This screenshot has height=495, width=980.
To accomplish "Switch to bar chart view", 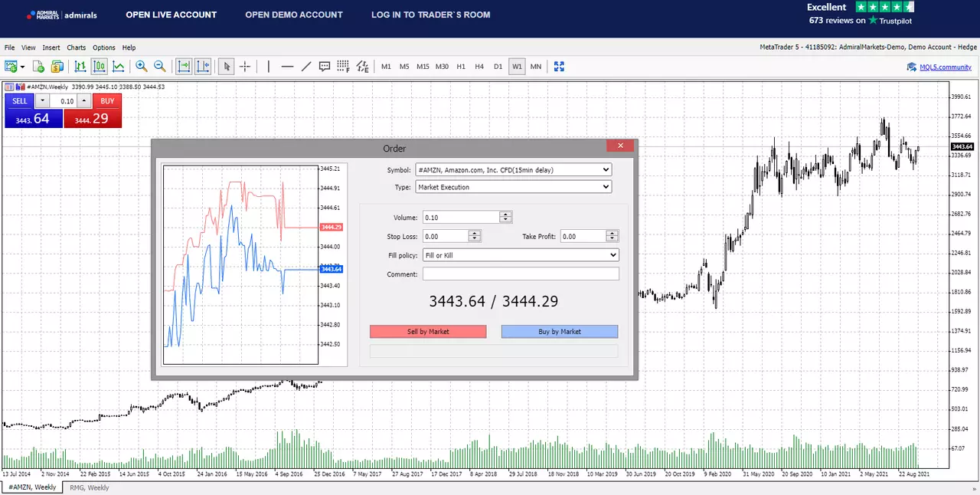I will point(80,67).
